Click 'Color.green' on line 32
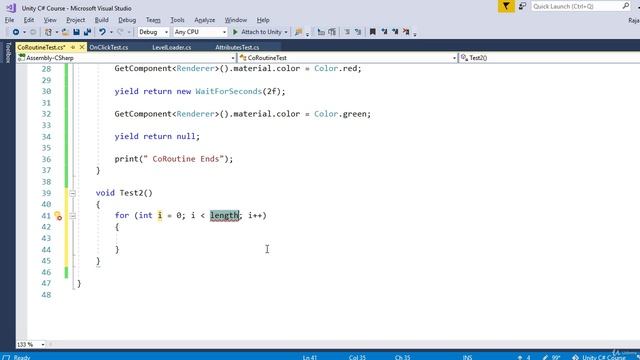The width and height of the screenshot is (640, 360). pyautogui.click(x=340, y=114)
